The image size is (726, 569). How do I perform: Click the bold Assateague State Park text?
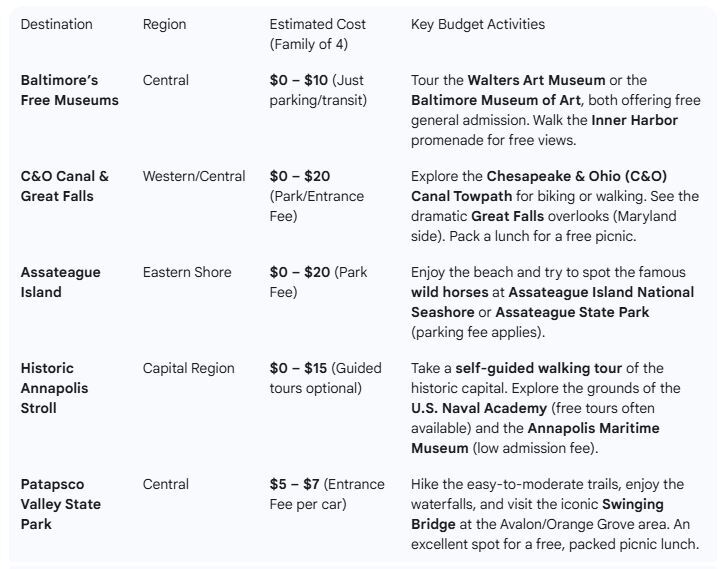point(572,312)
